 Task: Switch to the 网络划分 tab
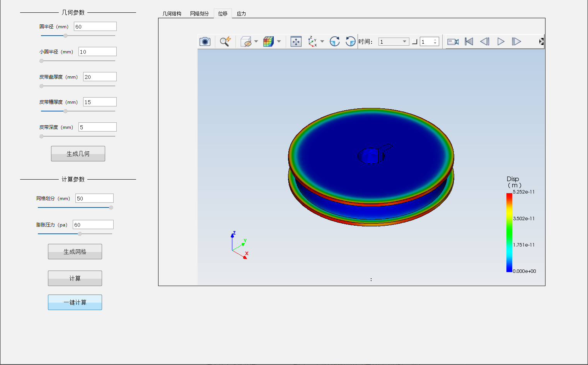199,14
